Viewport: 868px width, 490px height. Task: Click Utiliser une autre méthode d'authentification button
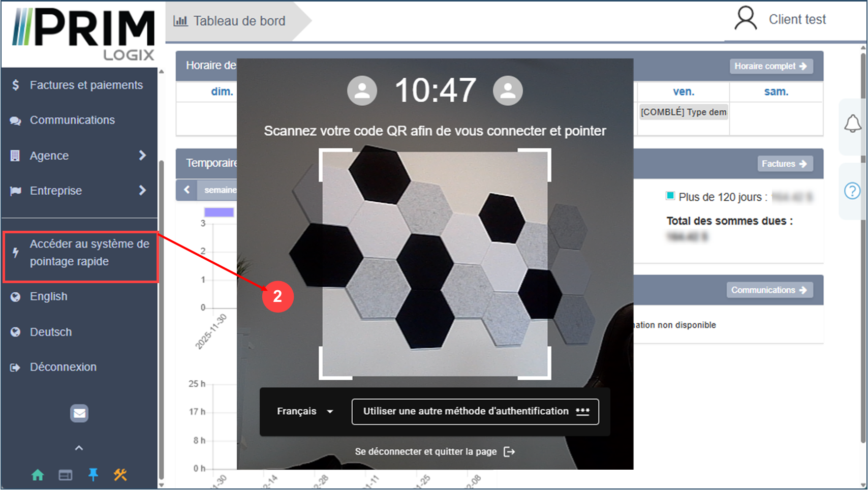click(475, 411)
